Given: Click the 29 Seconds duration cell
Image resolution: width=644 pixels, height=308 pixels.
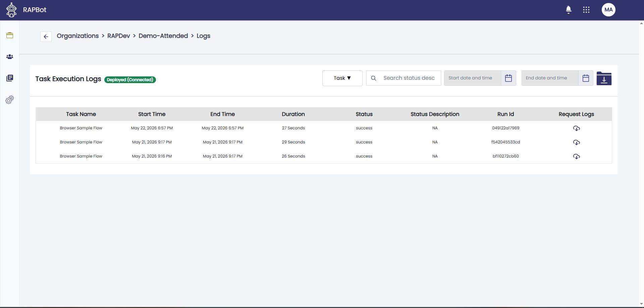Looking at the screenshot, I should pos(293,142).
